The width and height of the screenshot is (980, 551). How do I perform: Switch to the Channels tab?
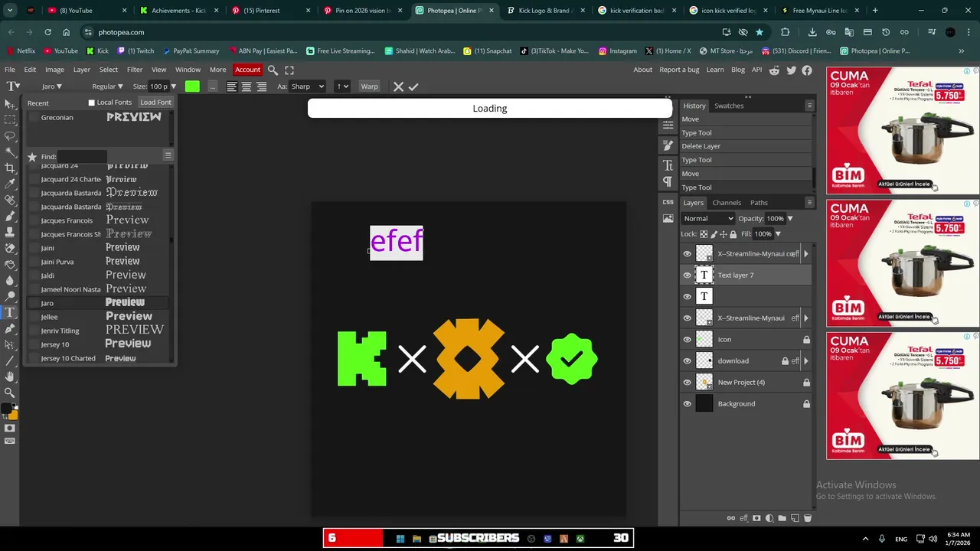point(727,203)
